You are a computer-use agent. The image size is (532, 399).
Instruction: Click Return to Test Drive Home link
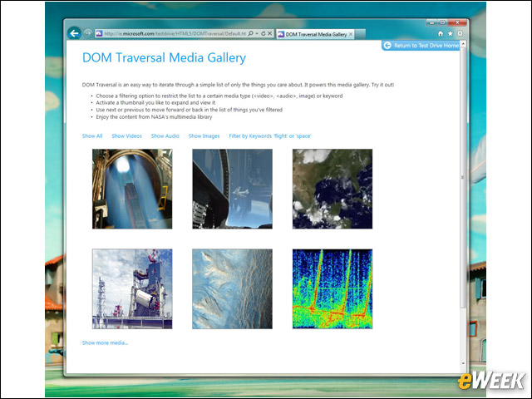coord(421,46)
